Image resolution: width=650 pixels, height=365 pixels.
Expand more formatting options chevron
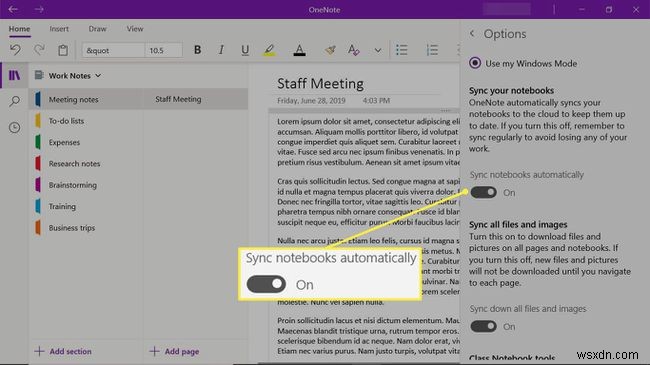378,51
